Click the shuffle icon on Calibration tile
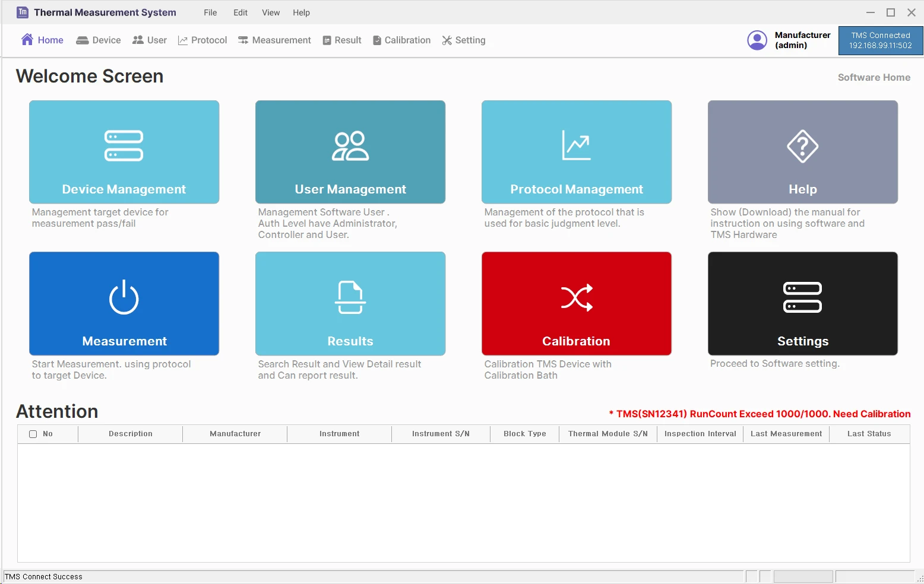Viewport: 924px width, 584px height. (577, 297)
